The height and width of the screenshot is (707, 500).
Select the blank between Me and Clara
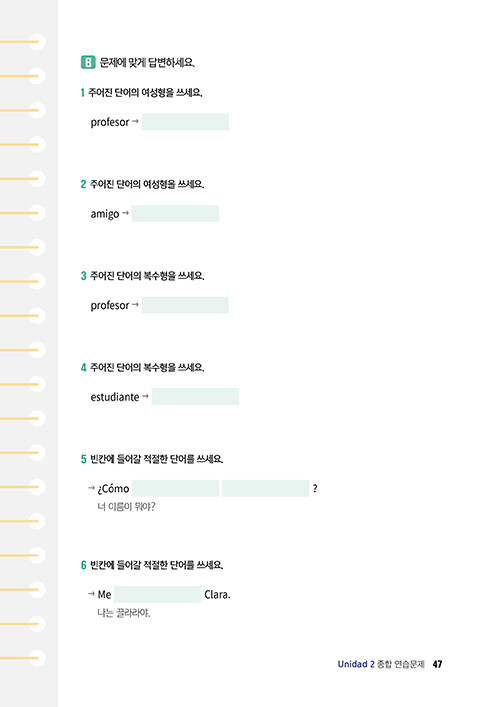(x=157, y=594)
